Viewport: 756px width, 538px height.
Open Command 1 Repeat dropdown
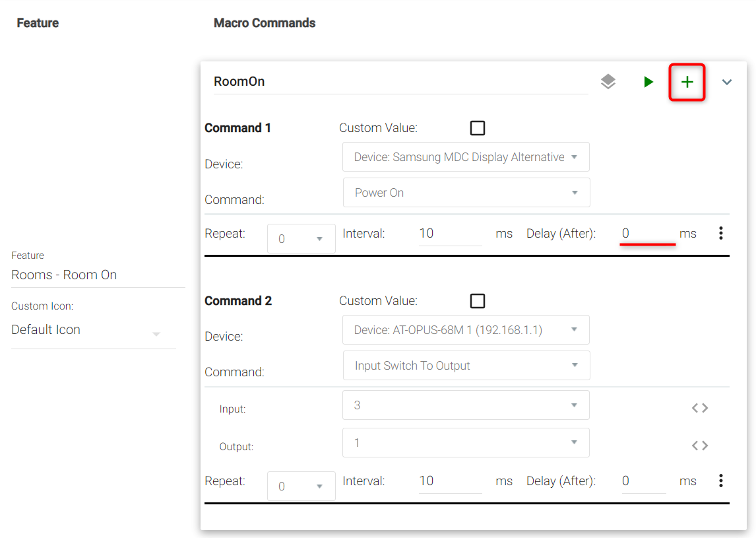point(301,238)
